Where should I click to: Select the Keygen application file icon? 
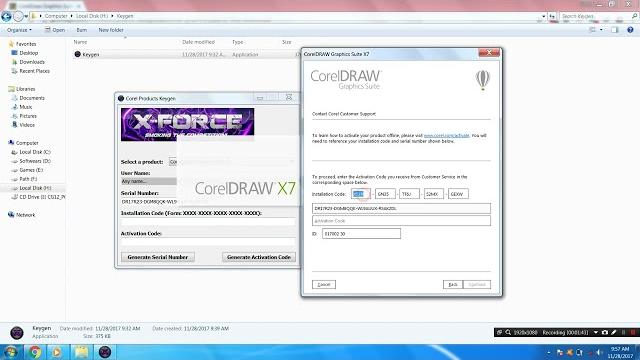pos(78,54)
